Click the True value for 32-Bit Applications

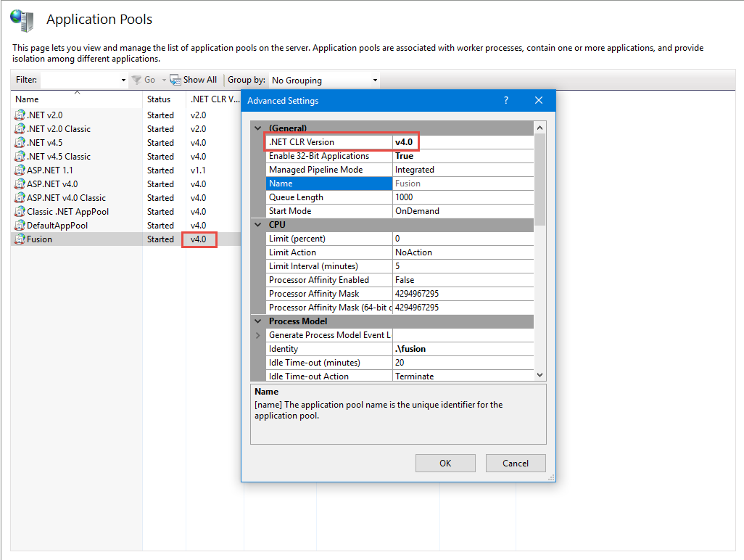point(404,156)
